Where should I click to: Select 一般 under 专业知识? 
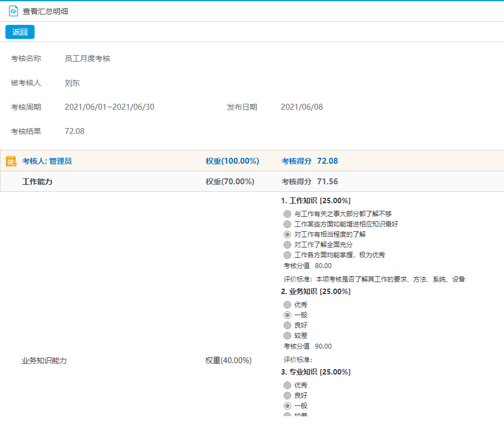(x=287, y=406)
